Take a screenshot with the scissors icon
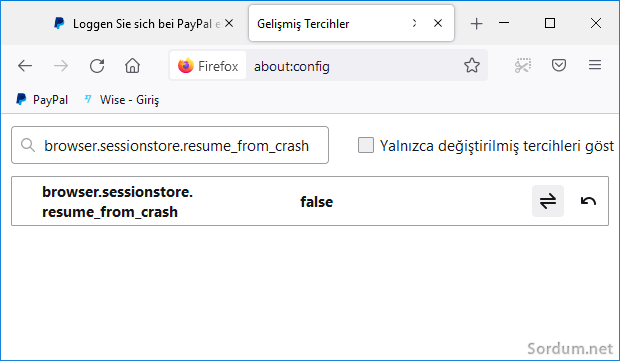The image size is (620, 361). (523, 66)
